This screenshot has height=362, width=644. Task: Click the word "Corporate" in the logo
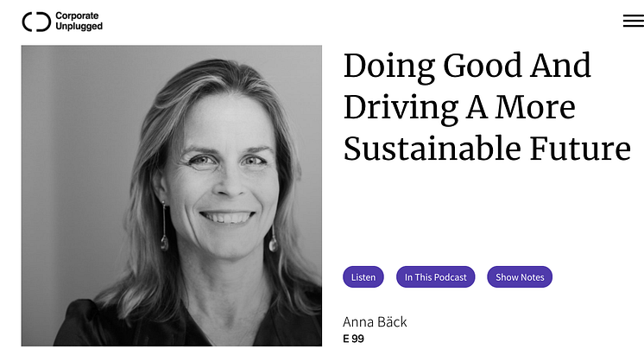(x=76, y=16)
